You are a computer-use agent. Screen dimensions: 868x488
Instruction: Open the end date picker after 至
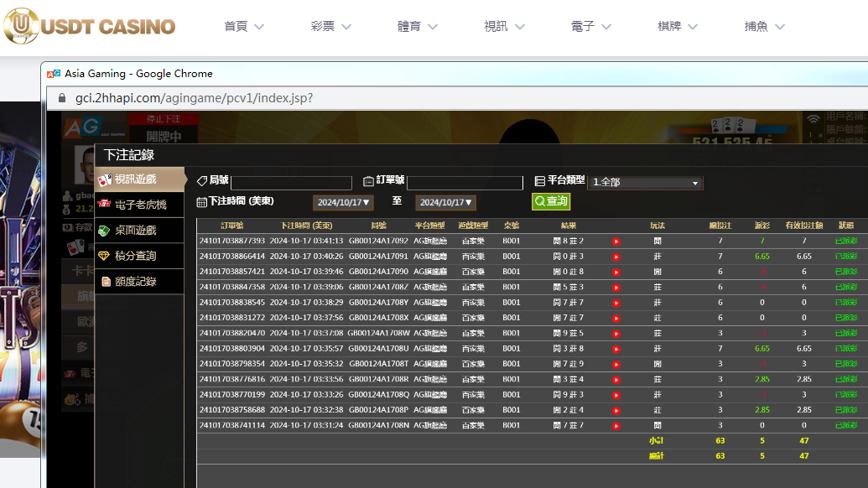445,202
